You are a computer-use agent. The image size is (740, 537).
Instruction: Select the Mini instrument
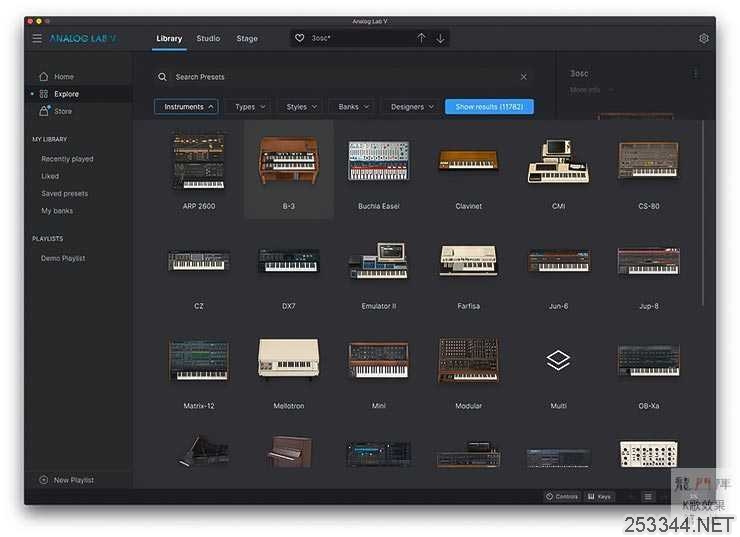378,370
